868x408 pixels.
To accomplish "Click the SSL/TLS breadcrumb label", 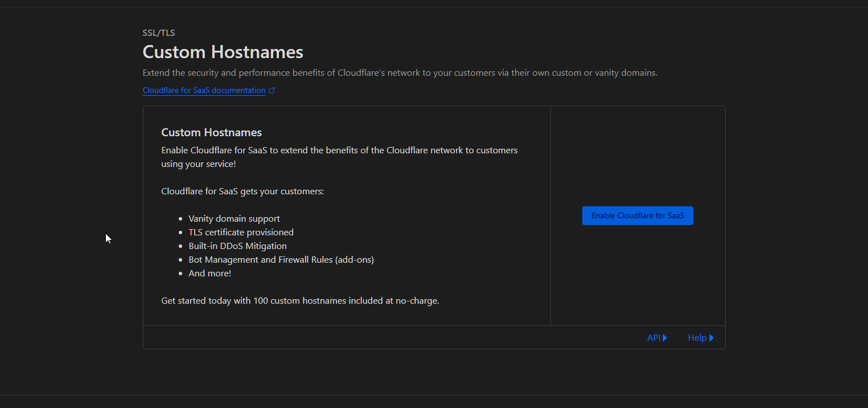I will [x=159, y=33].
